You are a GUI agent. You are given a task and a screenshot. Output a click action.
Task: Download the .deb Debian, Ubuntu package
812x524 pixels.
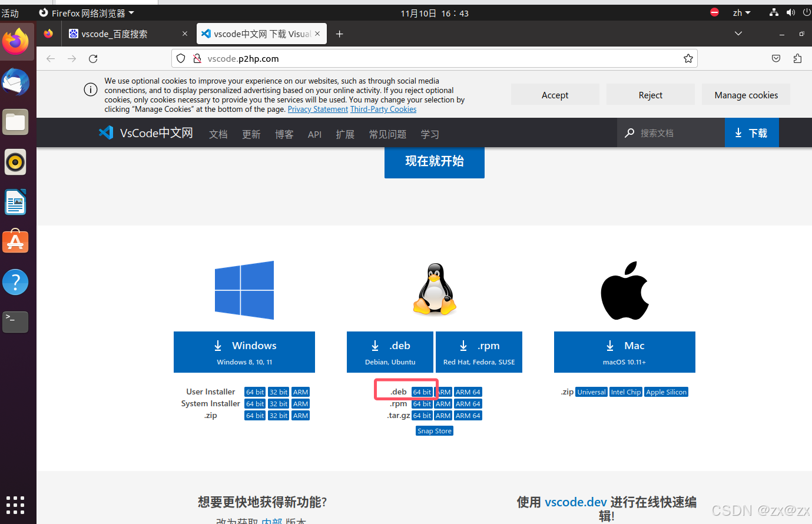click(390, 352)
